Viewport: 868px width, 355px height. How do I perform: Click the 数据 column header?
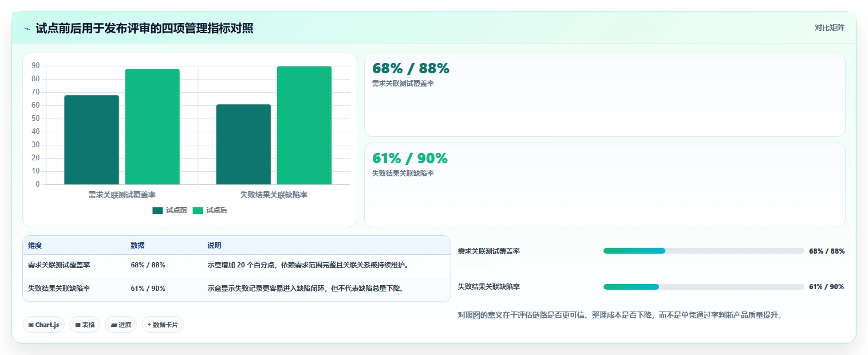[x=137, y=246]
